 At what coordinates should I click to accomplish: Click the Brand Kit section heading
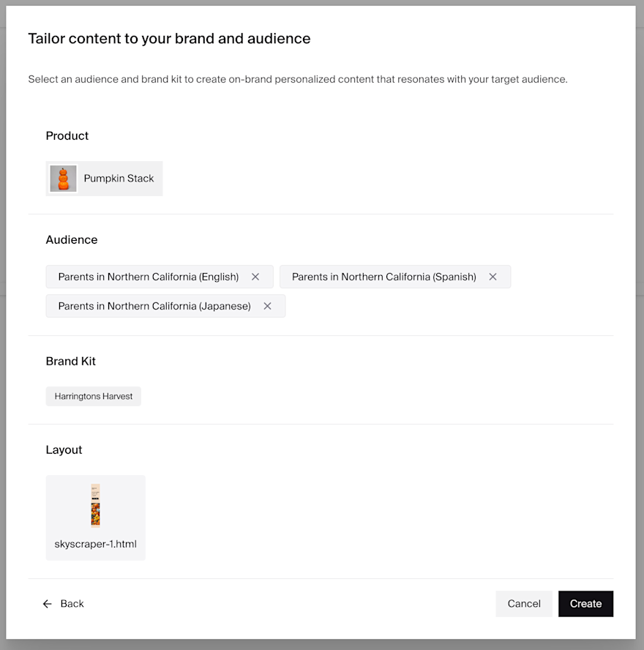(x=70, y=361)
